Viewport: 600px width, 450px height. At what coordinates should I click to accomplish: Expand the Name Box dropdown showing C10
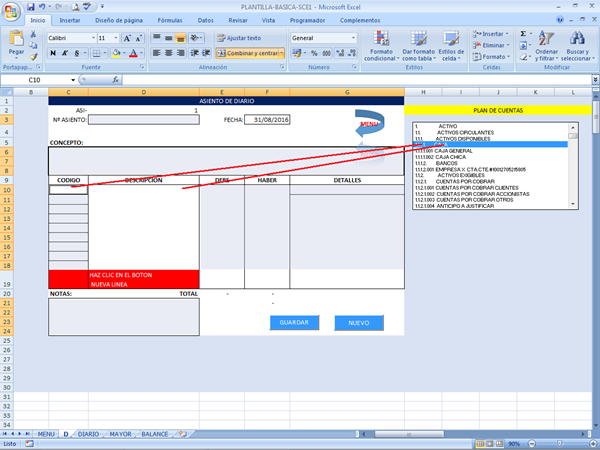point(73,80)
